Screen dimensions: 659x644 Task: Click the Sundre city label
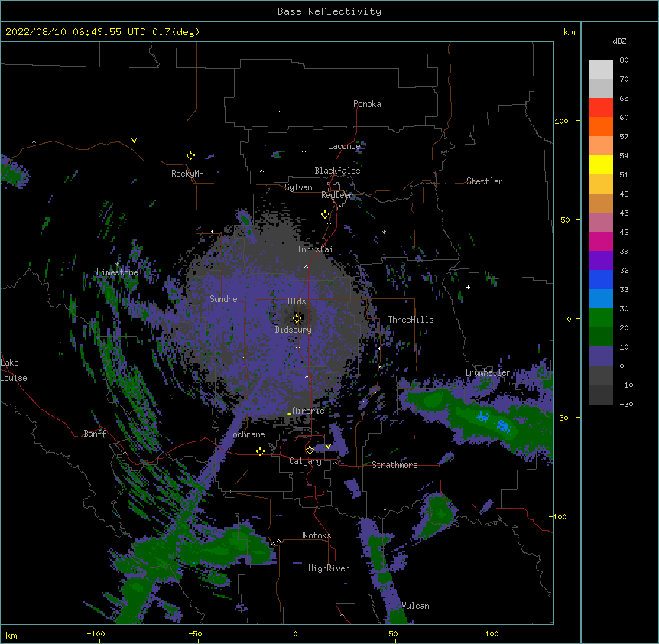coord(223,299)
